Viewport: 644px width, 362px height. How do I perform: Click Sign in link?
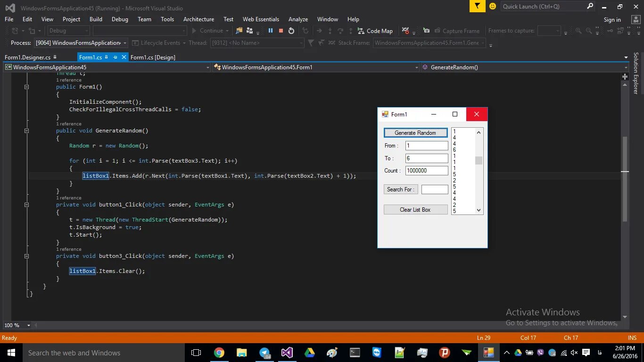[x=612, y=20]
